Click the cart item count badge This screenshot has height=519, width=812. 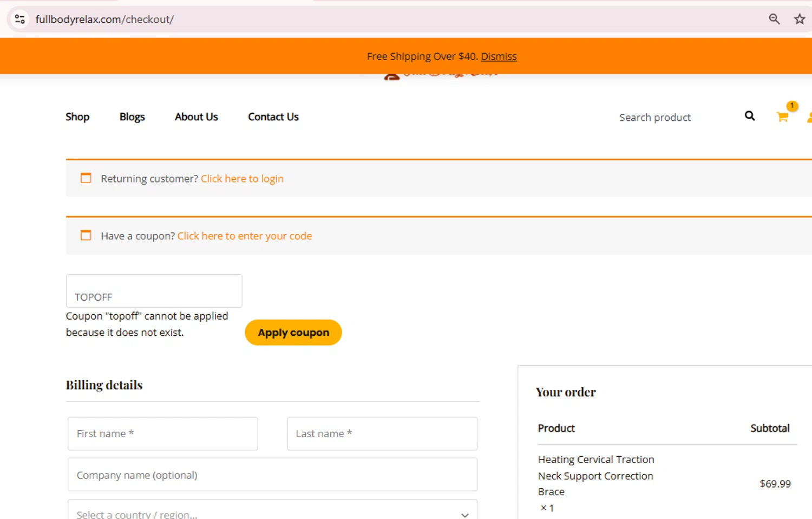(792, 106)
